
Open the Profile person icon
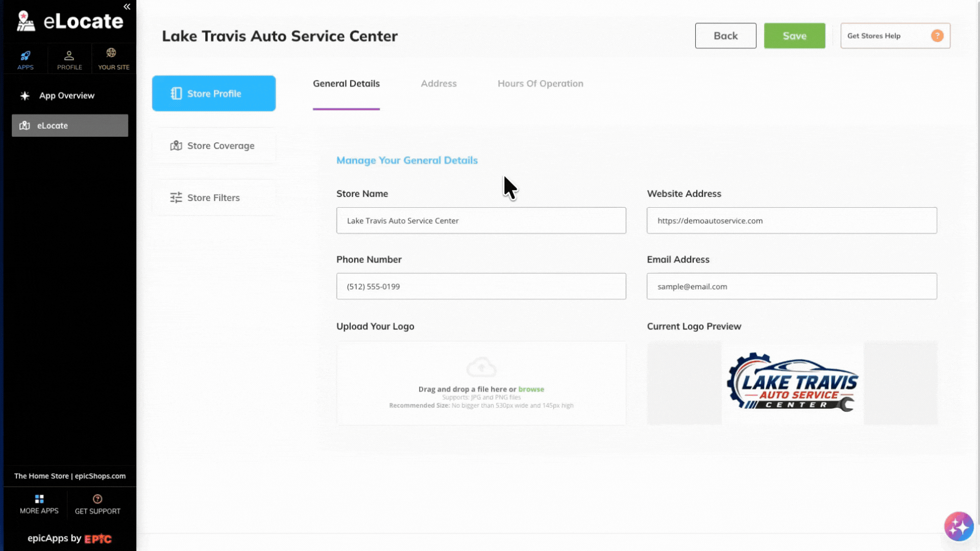[69, 55]
